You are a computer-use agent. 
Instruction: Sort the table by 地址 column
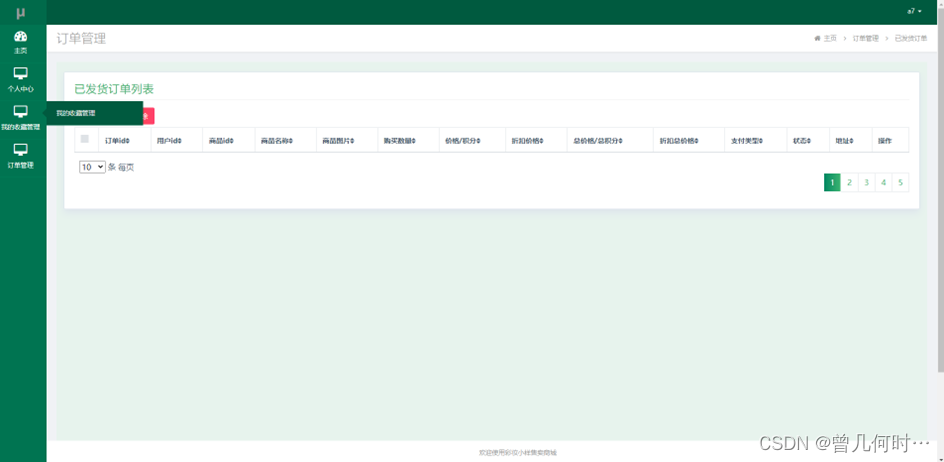[851, 140]
